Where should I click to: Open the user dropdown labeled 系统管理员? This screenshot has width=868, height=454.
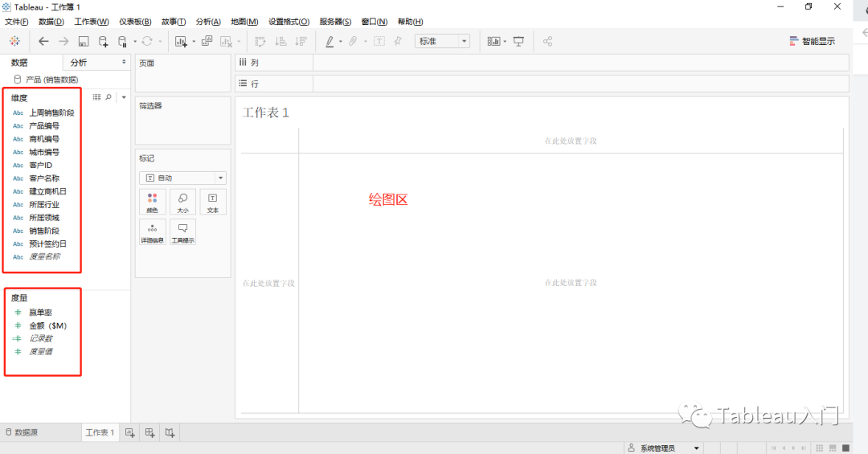point(664,448)
